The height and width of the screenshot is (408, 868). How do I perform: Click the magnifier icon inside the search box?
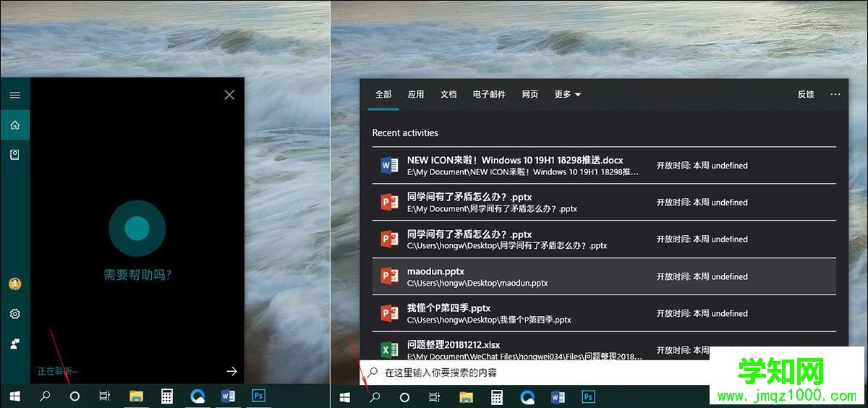373,373
